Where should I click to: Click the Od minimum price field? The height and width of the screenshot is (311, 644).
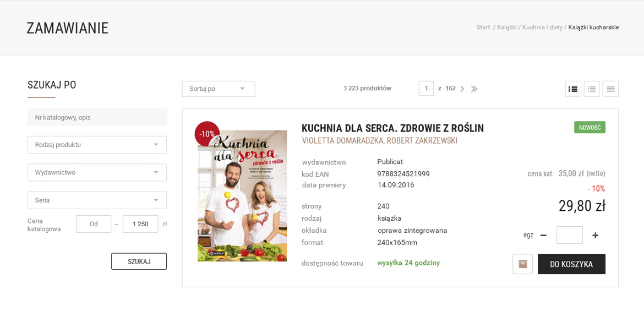pos(94,224)
